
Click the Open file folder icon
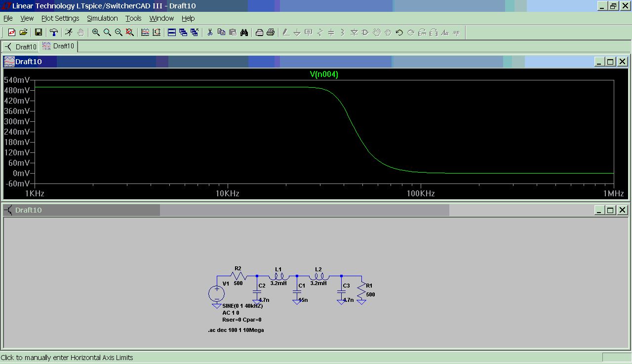click(x=23, y=33)
